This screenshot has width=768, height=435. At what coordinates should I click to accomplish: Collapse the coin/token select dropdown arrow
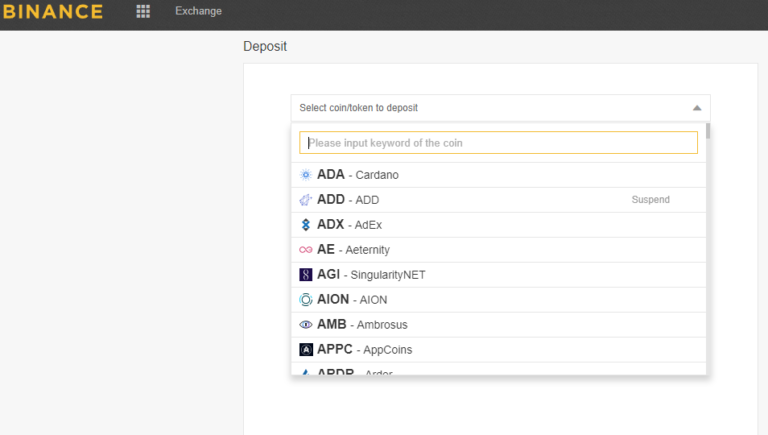coord(696,108)
